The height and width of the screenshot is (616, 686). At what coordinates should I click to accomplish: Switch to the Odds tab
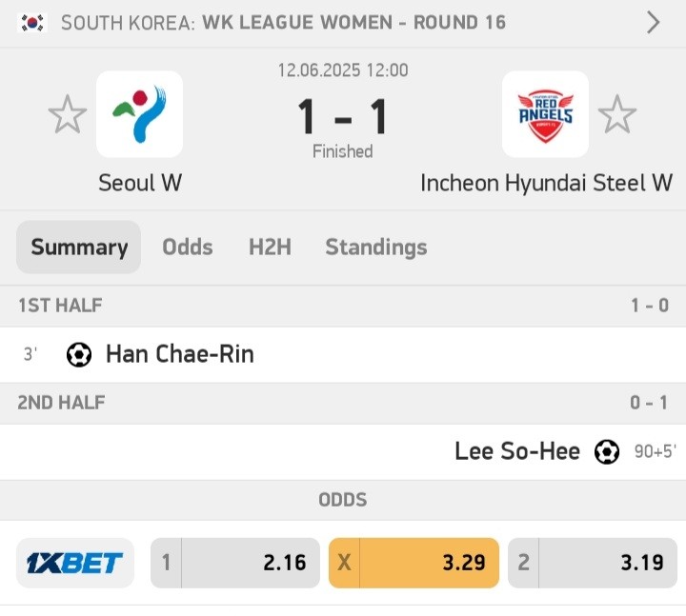tap(188, 247)
